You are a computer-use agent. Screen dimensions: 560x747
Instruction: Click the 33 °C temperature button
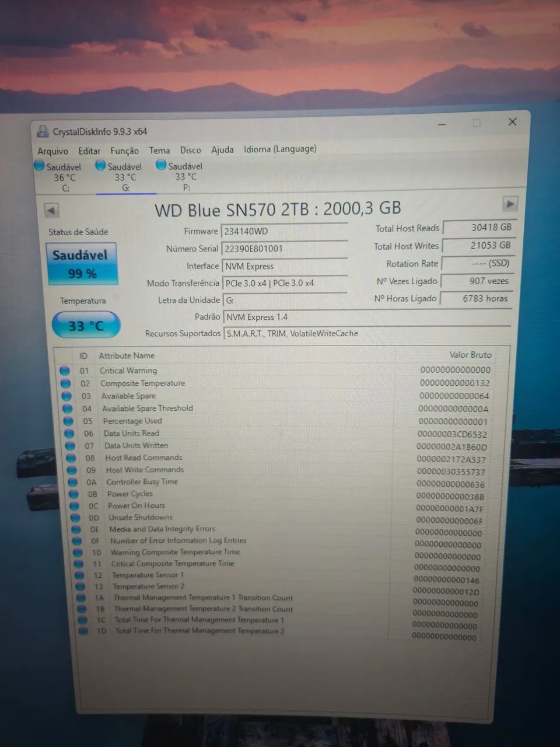pos(86,325)
